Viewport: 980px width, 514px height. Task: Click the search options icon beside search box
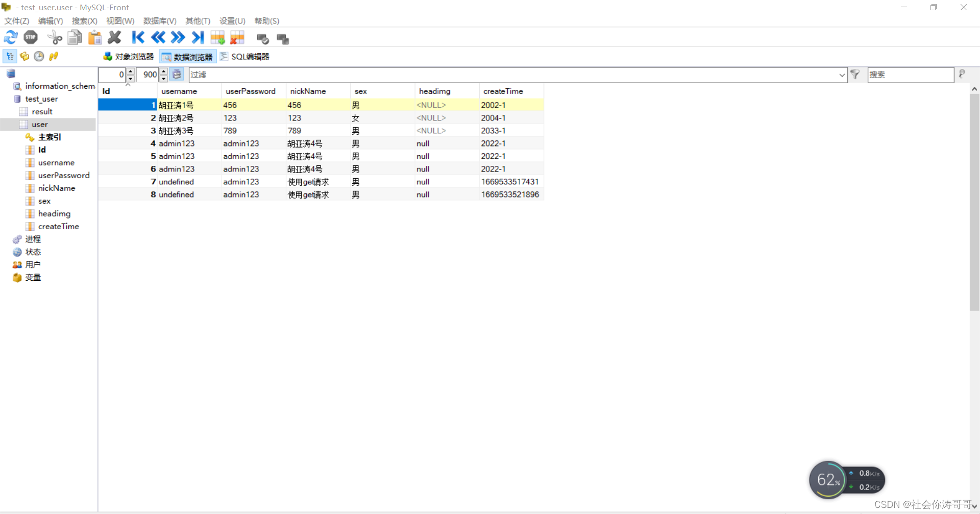coord(962,75)
